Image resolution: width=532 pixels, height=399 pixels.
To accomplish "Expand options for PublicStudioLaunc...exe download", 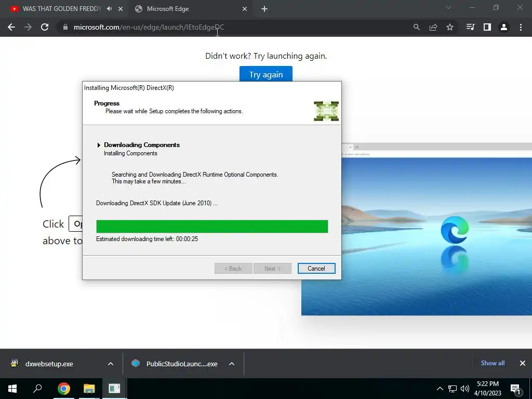I will coord(232,364).
